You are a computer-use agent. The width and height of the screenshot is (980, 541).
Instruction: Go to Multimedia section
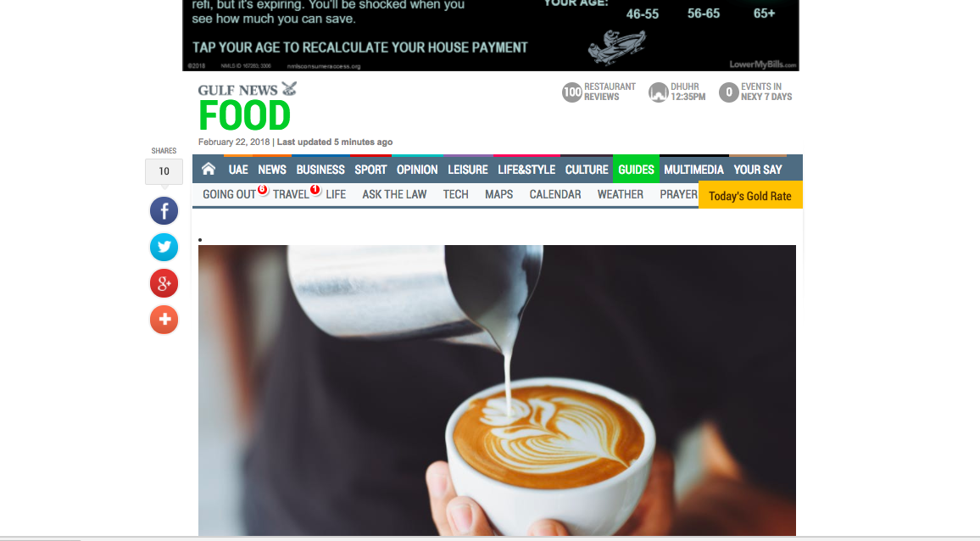[x=693, y=170]
